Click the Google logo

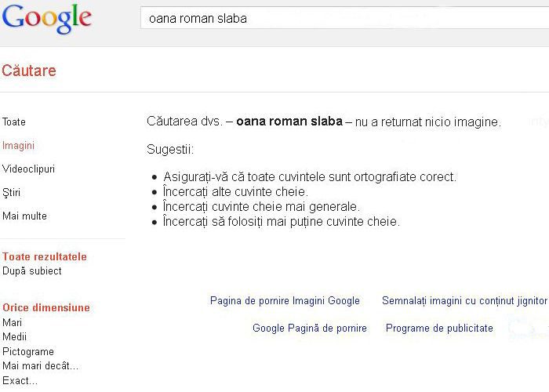46,19
